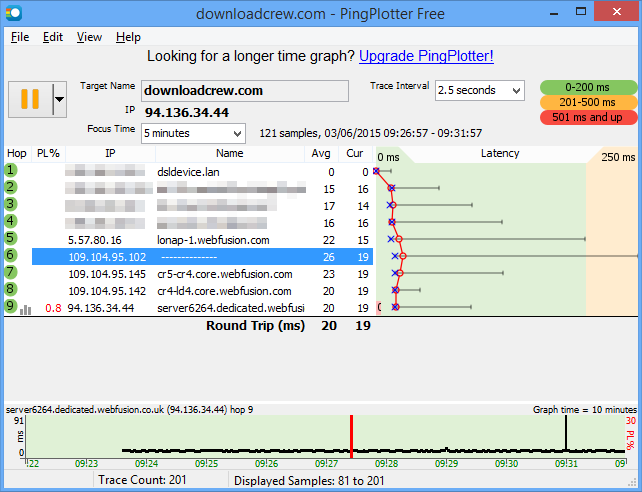
Task: Close the PingPlotter window
Action: 616,12
